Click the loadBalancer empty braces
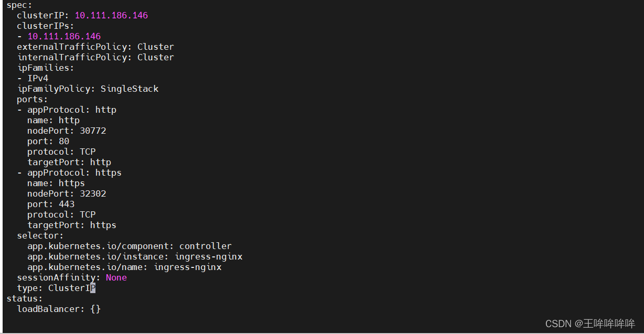644x334 pixels. (95, 309)
